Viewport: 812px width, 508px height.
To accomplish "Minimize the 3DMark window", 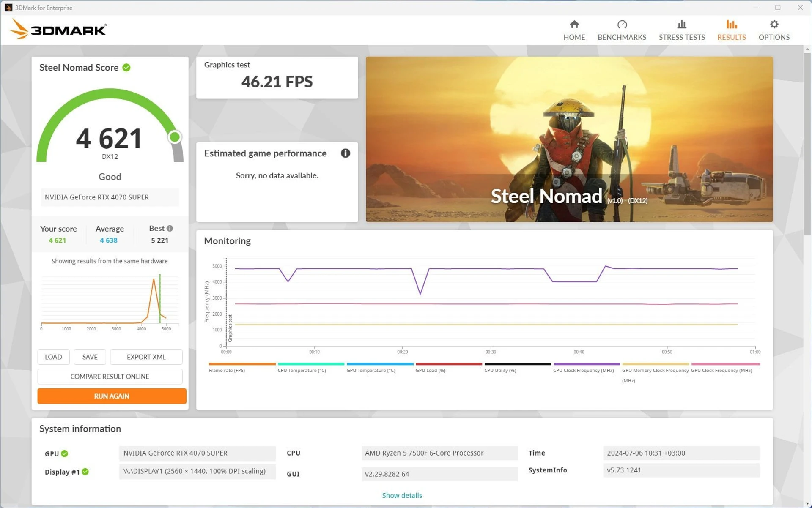I will click(x=755, y=8).
